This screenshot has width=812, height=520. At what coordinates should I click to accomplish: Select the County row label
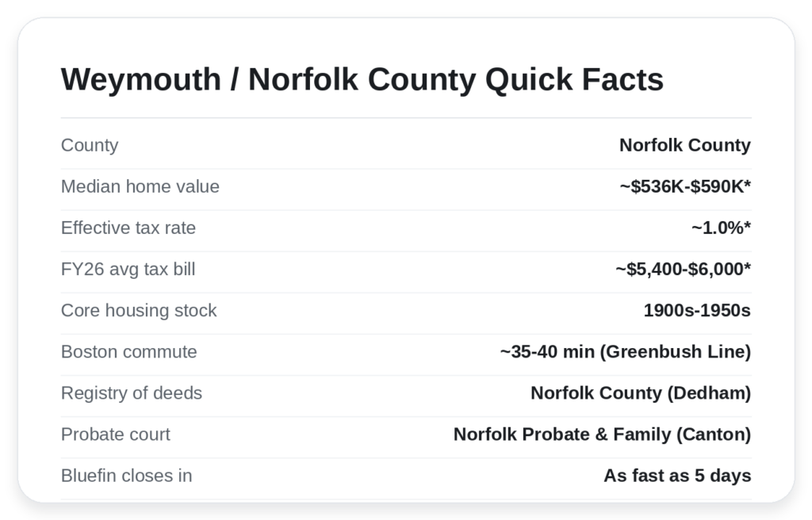tap(90, 145)
